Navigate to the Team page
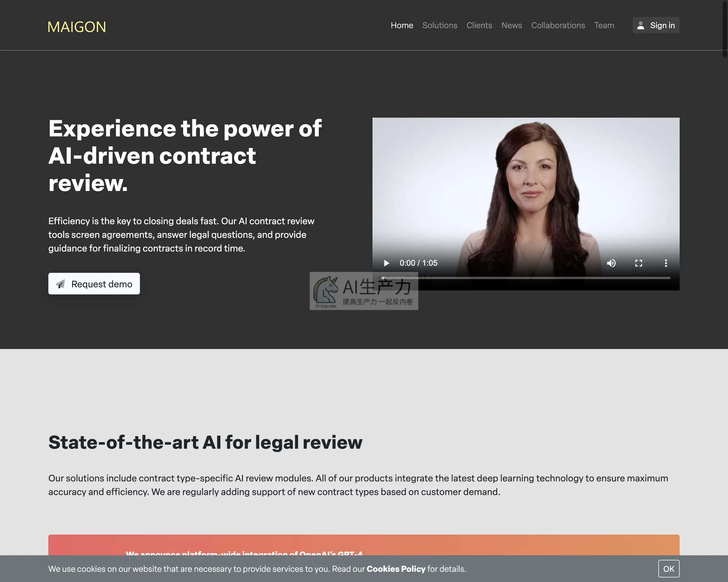This screenshot has width=728, height=582. point(604,25)
